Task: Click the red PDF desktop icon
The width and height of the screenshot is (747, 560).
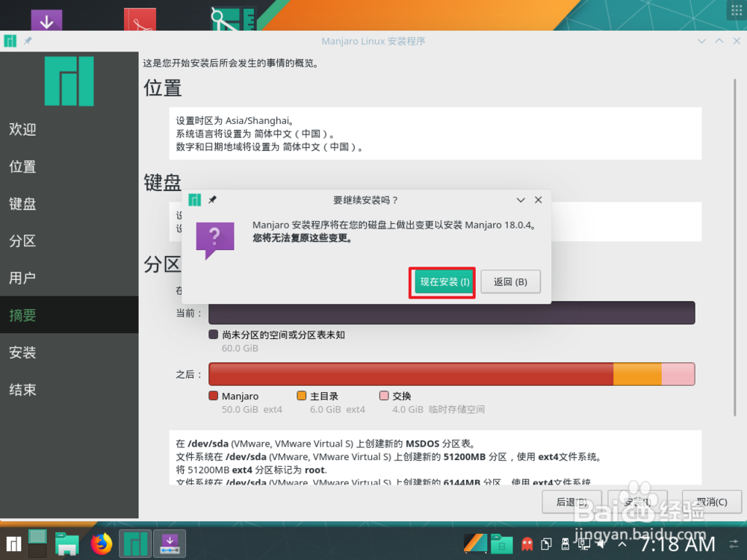Action: click(140, 19)
